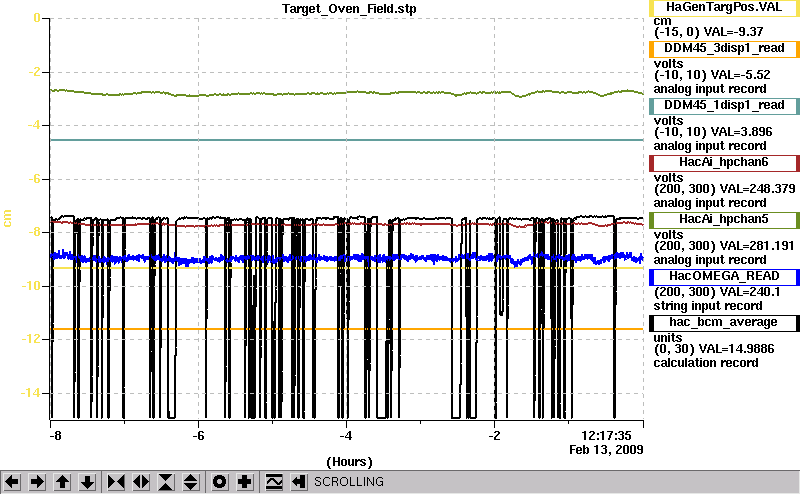
Task: Click the circle icon in the toolbar
Action: (219, 482)
